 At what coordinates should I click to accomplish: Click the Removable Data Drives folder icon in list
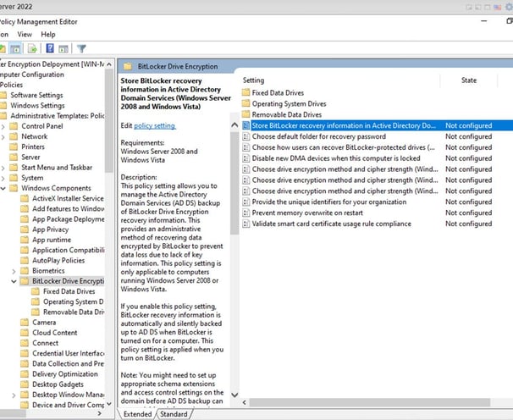coord(245,114)
